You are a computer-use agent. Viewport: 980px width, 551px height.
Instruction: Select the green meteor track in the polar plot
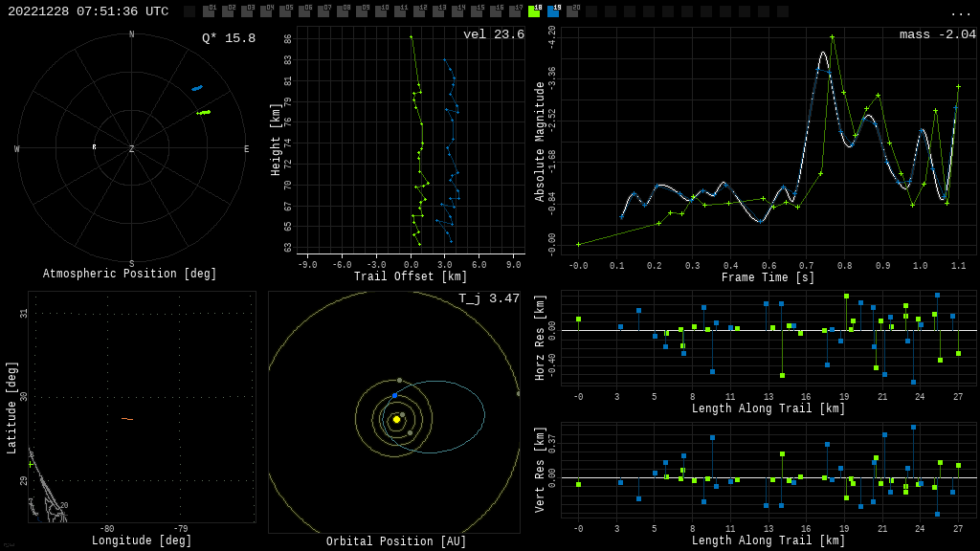[x=204, y=112]
